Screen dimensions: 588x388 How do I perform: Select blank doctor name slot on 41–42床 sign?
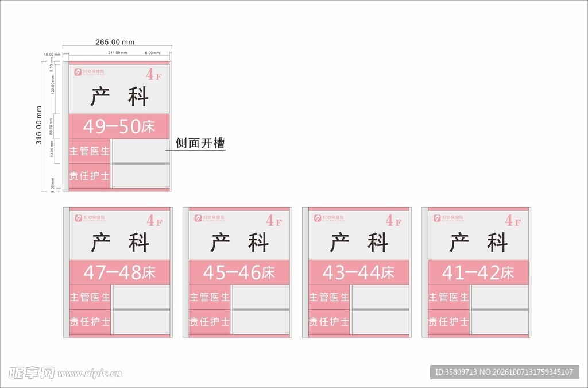pos(500,297)
